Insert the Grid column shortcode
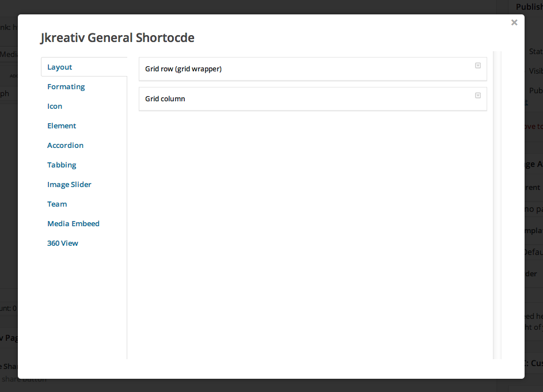 (x=165, y=98)
